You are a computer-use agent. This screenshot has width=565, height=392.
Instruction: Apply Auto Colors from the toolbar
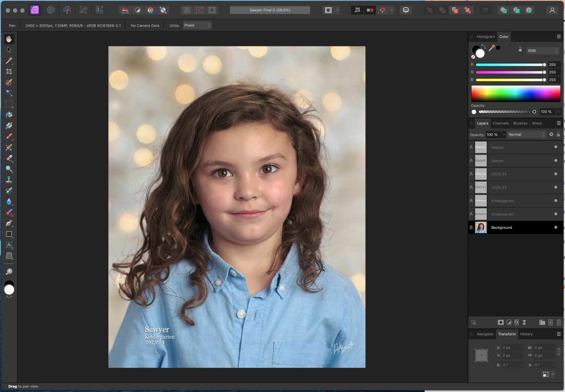pyautogui.click(x=150, y=10)
